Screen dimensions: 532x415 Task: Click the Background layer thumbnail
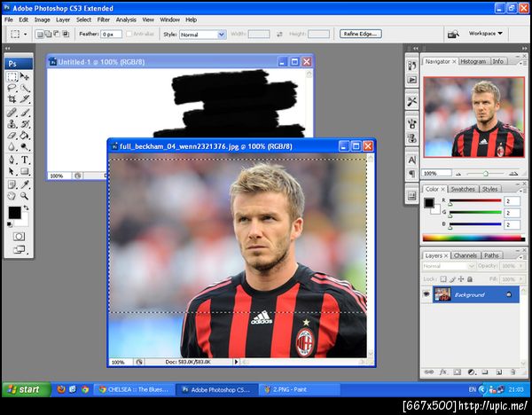[442, 294]
